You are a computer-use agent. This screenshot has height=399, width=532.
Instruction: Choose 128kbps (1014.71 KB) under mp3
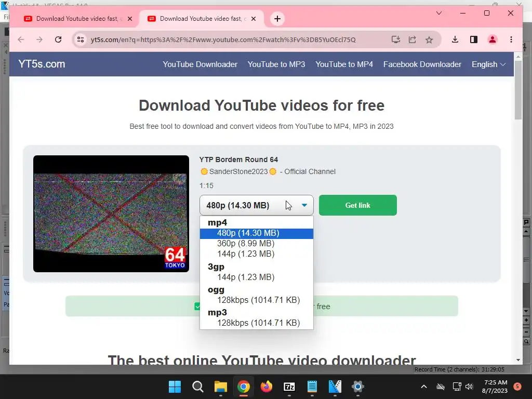[257, 323]
